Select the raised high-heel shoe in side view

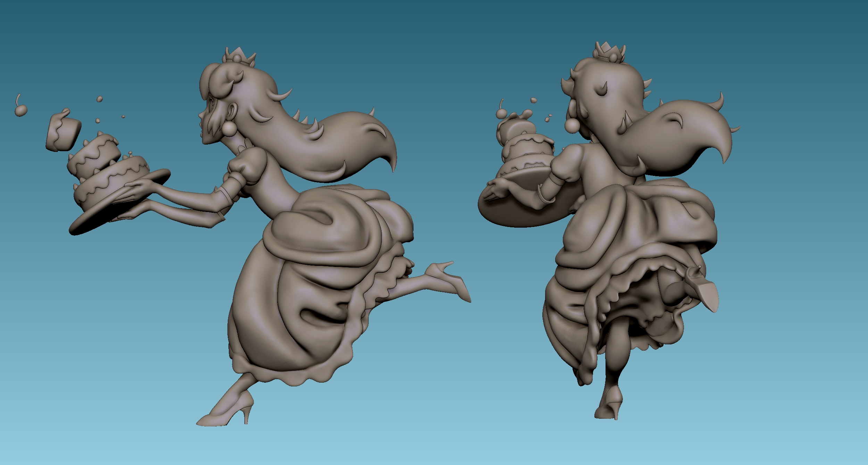(x=448, y=281)
